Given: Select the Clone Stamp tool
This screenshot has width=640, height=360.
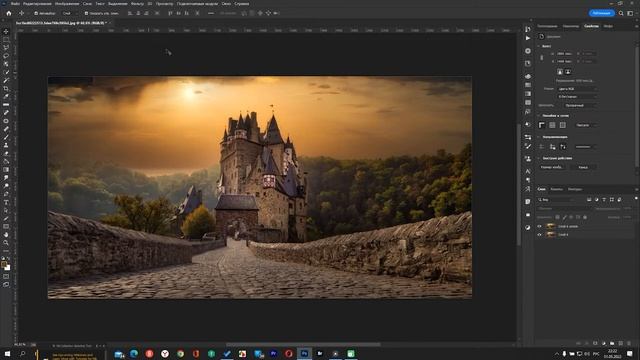Looking at the screenshot, I should point(6,145).
